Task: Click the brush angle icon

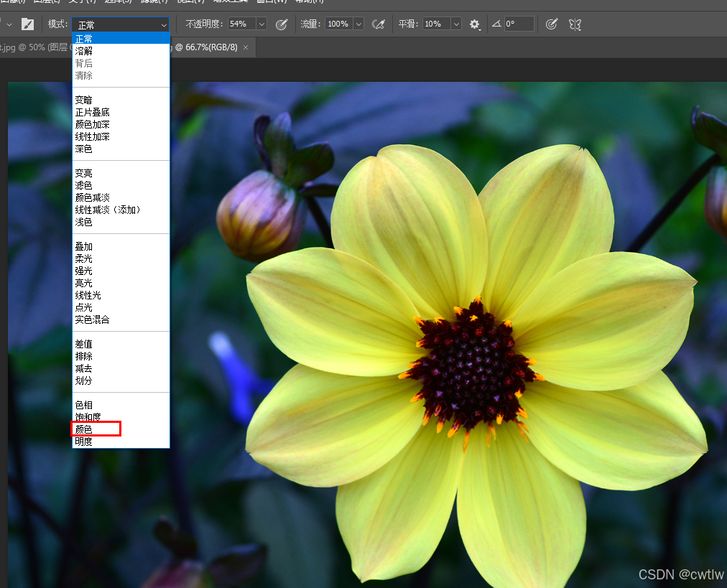Action: point(496,24)
